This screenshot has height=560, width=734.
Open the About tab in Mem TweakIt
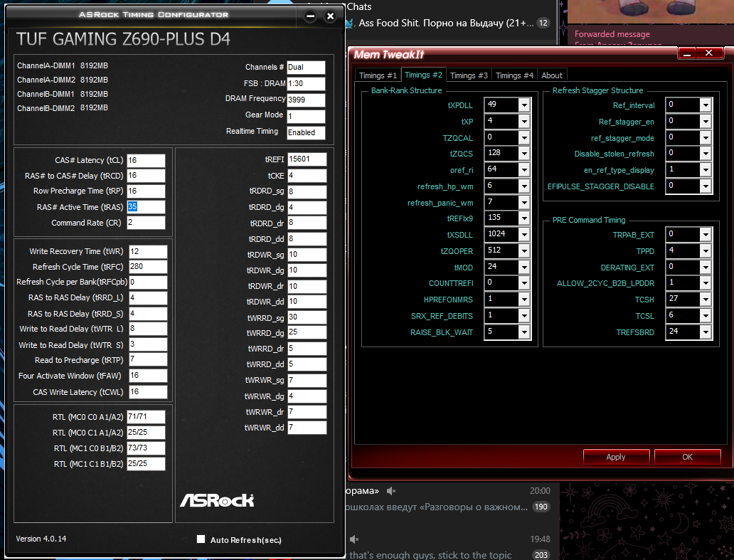(x=552, y=75)
